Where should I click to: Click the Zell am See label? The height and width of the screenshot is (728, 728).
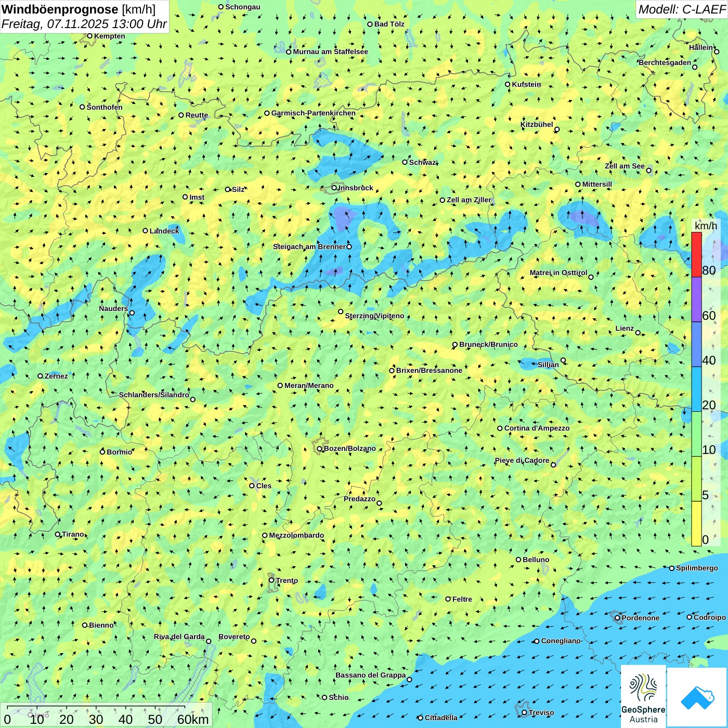[x=625, y=166]
